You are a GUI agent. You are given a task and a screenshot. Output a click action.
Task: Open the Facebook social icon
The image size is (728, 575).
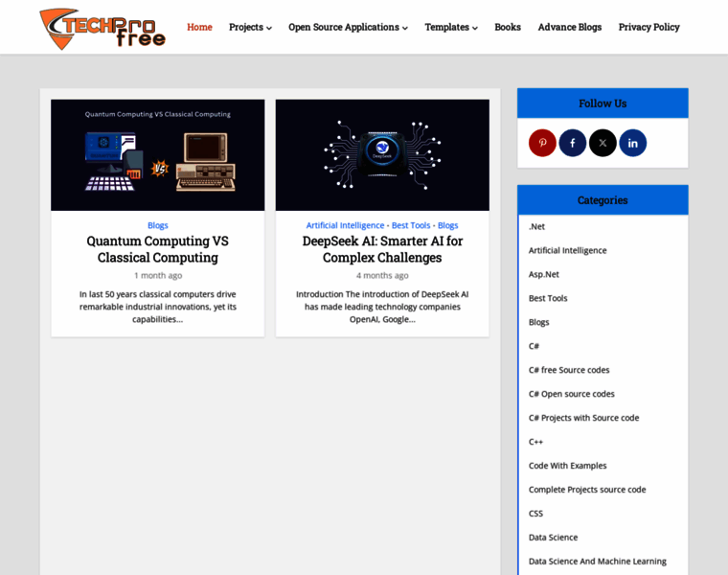(573, 143)
